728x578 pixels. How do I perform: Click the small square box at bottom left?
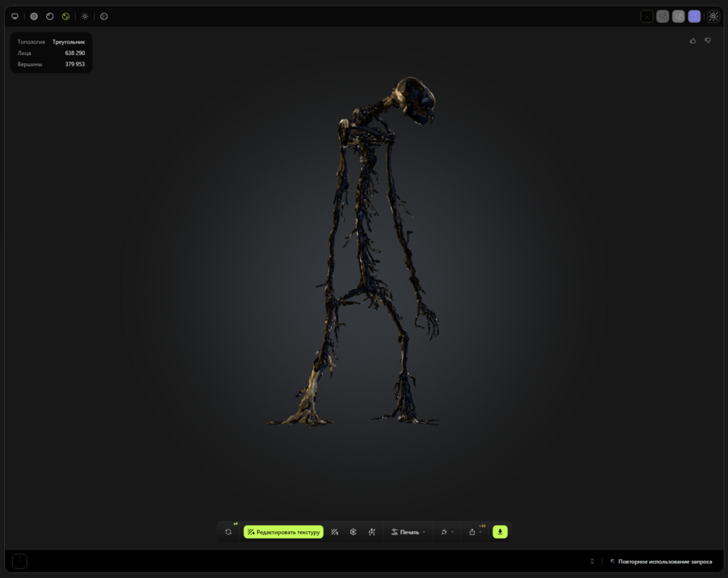point(19,561)
